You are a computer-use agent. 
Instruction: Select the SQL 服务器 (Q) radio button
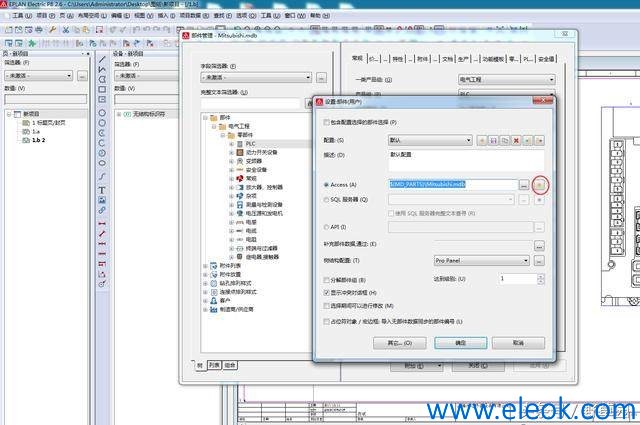[326, 200]
